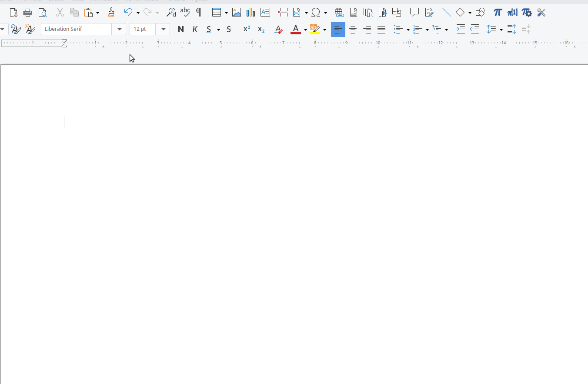Insert a chart with the chart icon
This screenshot has width=588, height=384.
[251, 13]
